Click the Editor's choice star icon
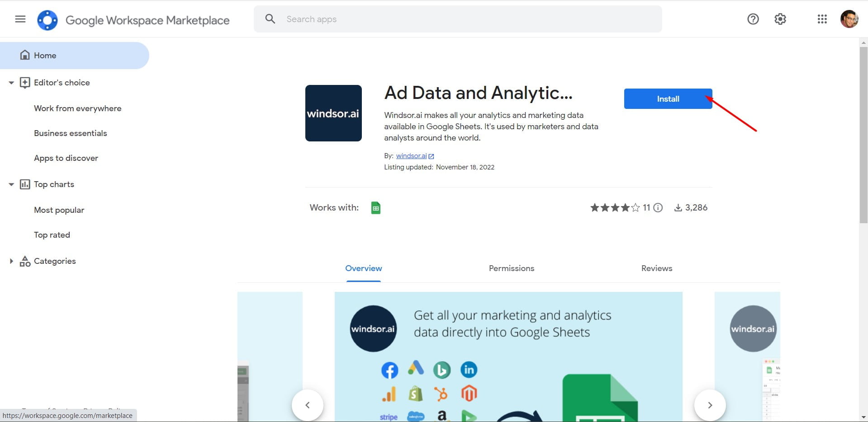 (x=25, y=83)
